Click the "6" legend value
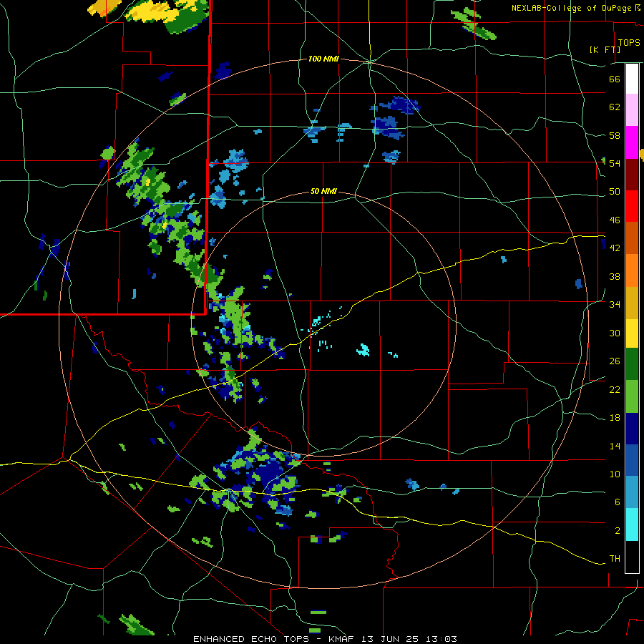The width and height of the screenshot is (644, 644). coord(618,502)
